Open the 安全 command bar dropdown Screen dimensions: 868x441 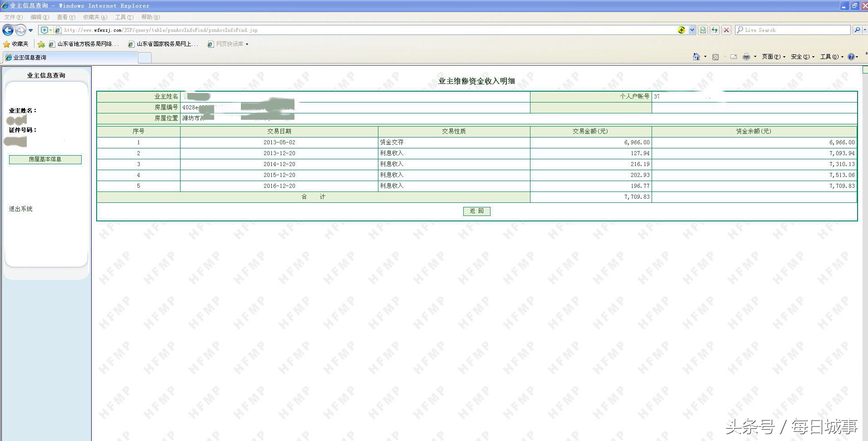point(802,57)
